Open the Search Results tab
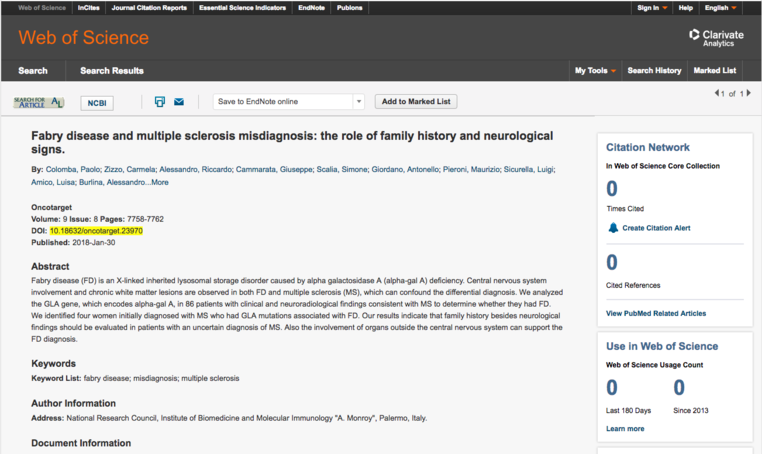The width and height of the screenshot is (763, 454). pyautogui.click(x=112, y=71)
